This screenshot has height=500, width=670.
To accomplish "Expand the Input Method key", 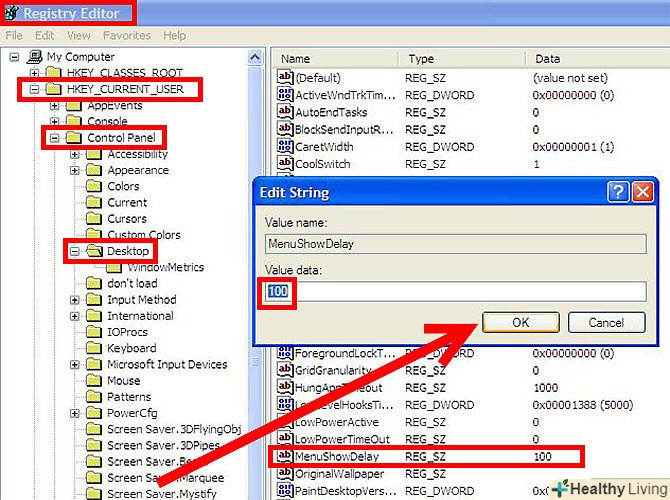I will click(75, 300).
